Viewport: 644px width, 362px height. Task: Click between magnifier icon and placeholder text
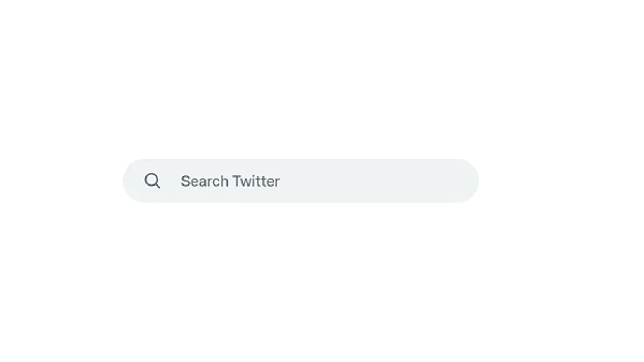(x=171, y=181)
